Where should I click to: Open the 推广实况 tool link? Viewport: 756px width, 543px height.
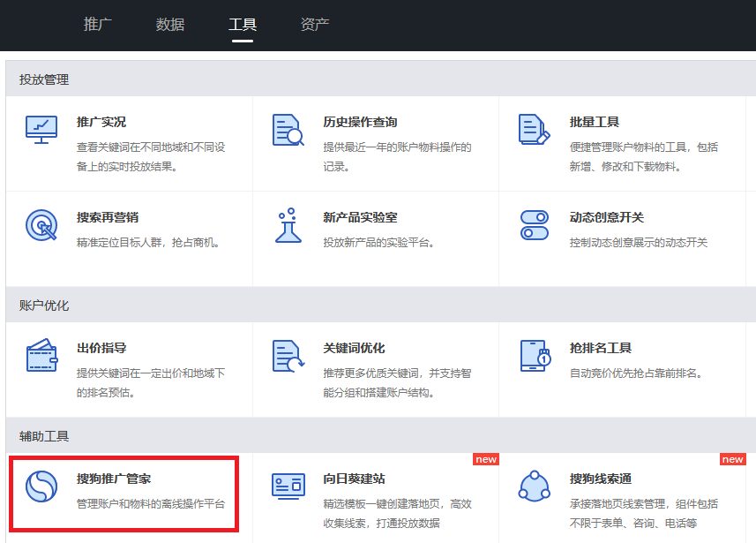101,122
